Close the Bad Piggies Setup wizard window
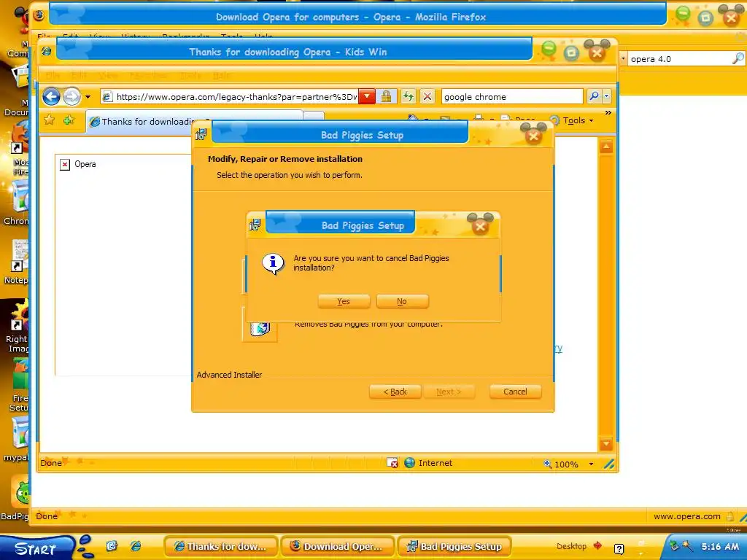The image size is (747, 560). [533, 136]
